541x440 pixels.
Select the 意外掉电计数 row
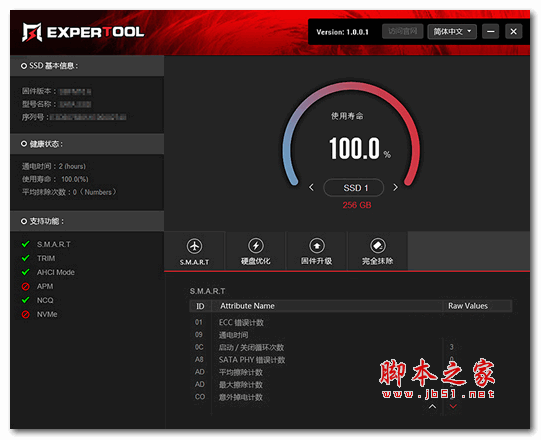pos(350,397)
